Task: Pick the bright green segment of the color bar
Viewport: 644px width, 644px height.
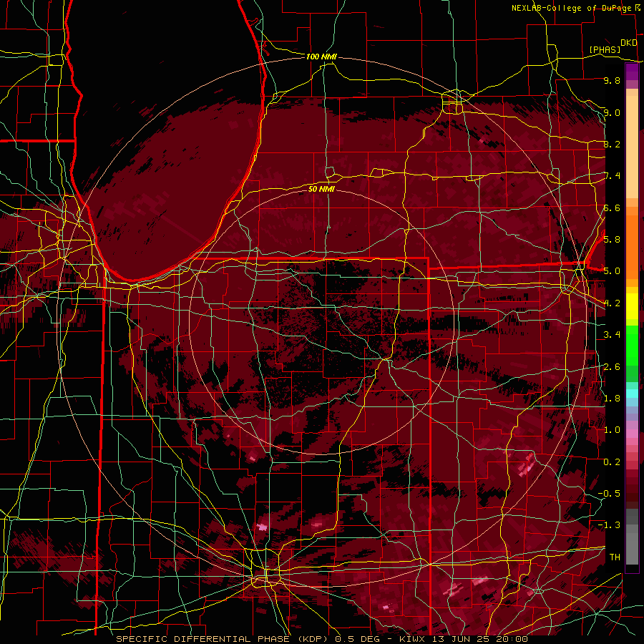Action: point(632,345)
